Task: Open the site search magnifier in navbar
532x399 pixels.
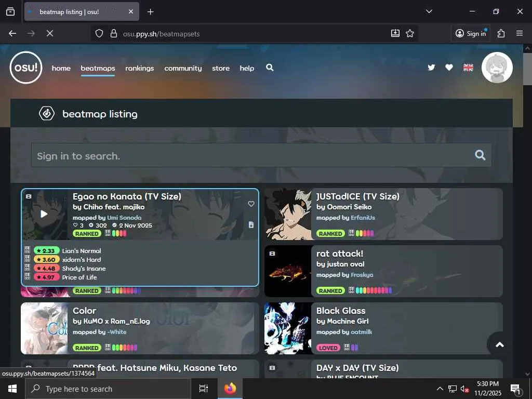Action: (270, 68)
